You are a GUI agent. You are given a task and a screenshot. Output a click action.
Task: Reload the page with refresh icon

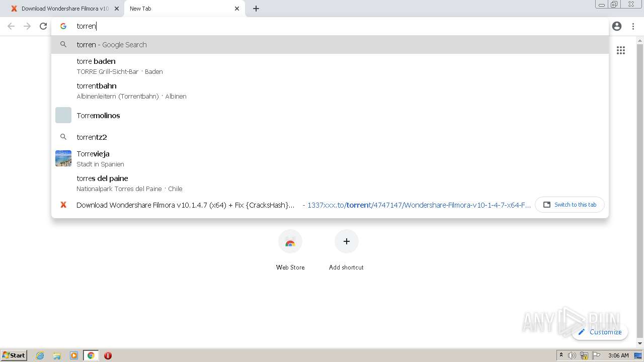43,26
